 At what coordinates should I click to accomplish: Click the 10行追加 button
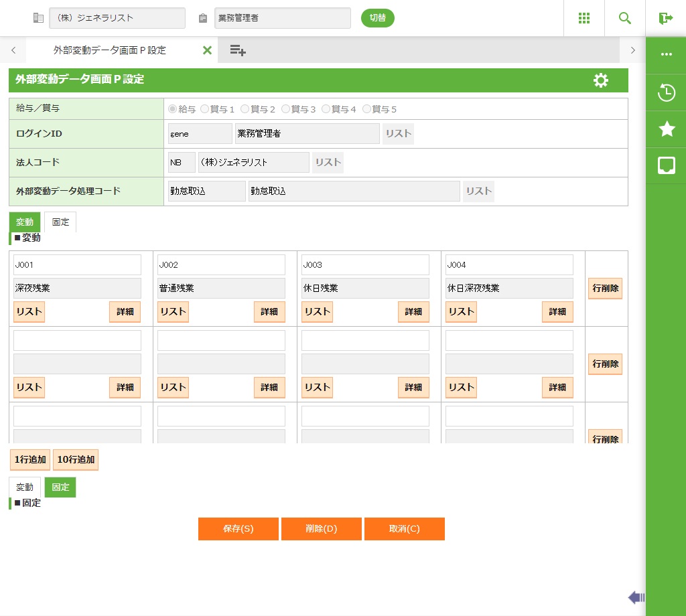click(76, 459)
